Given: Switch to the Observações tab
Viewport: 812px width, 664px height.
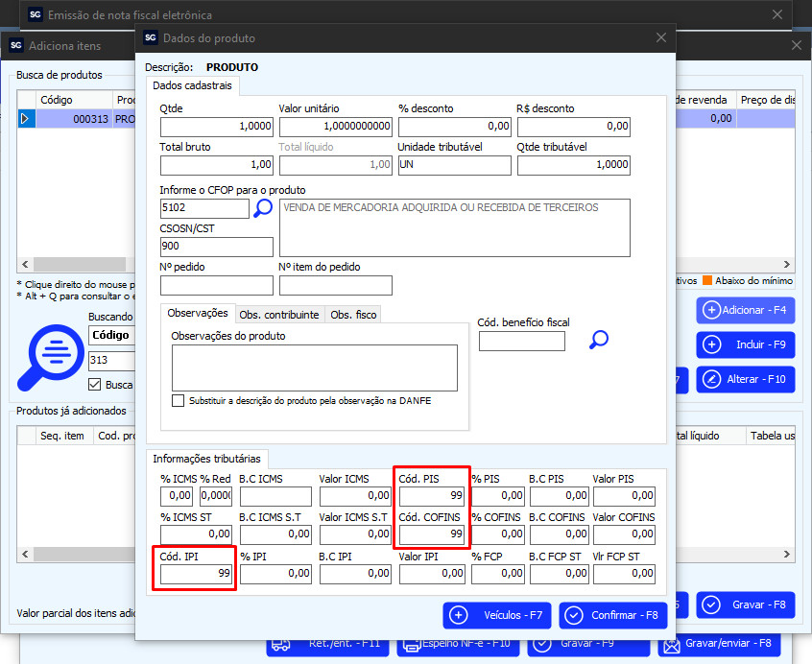Looking at the screenshot, I should tap(198, 313).
